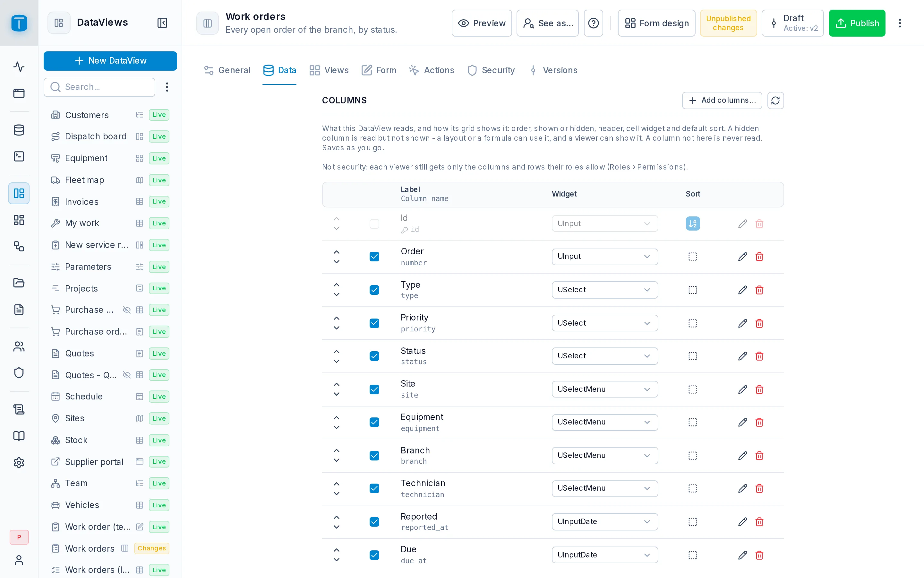Open the Type widget dropdown
Viewport: 924px width, 578px height.
[x=604, y=290]
